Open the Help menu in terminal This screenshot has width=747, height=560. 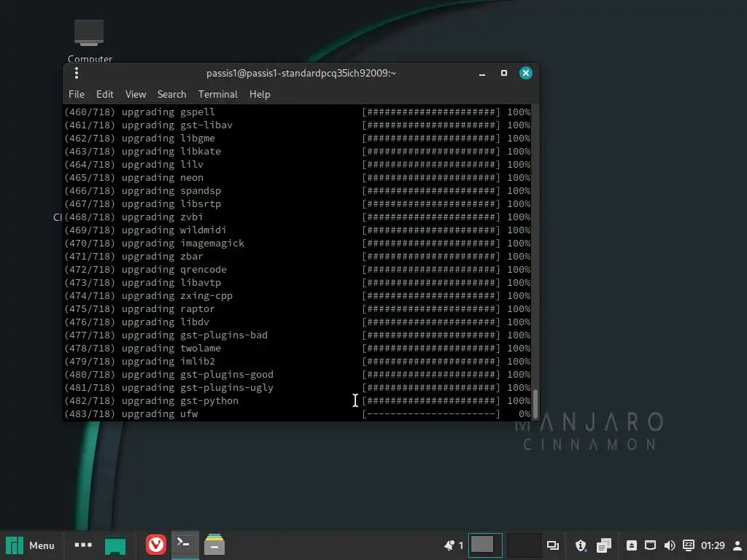click(x=260, y=94)
